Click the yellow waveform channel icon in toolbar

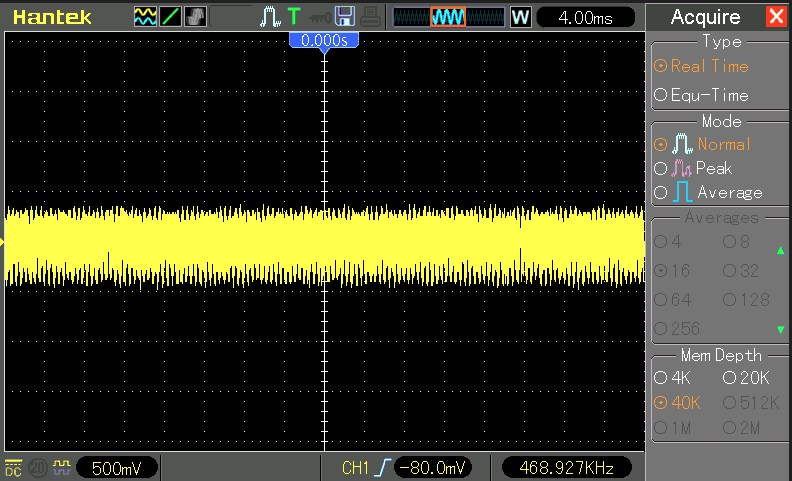(145, 17)
